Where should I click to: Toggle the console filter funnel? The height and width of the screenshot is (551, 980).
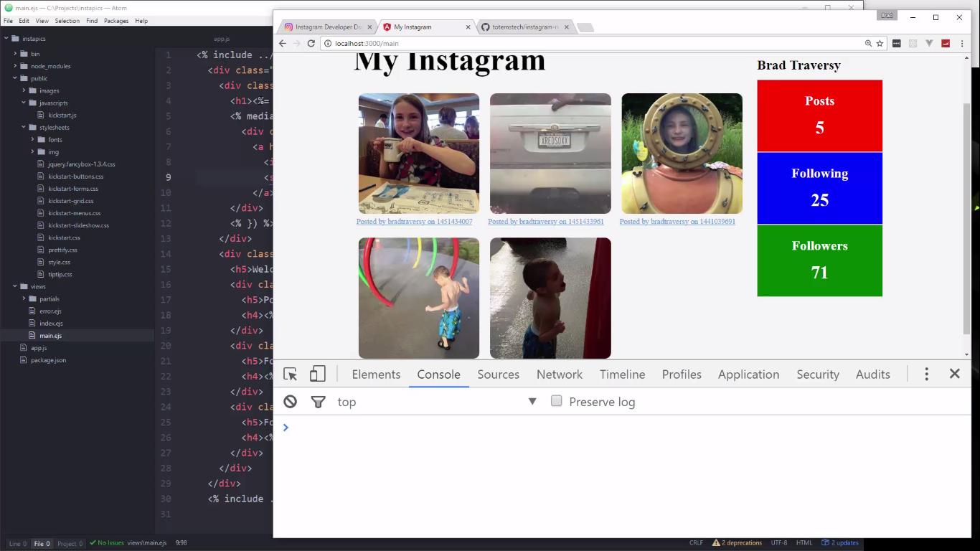pos(319,402)
